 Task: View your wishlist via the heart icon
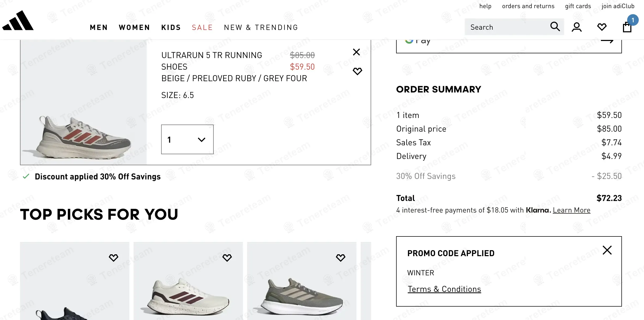click(602, 27)
